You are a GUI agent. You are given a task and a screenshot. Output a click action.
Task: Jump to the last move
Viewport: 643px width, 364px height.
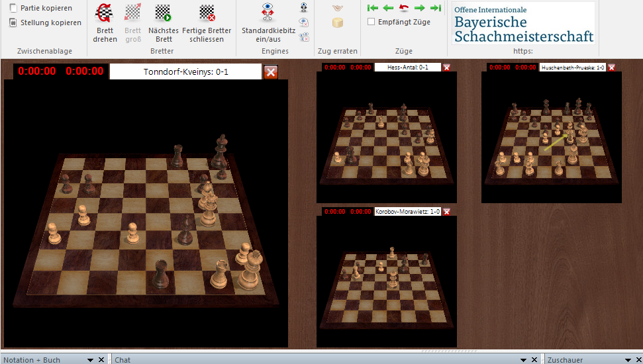[435, 8]
